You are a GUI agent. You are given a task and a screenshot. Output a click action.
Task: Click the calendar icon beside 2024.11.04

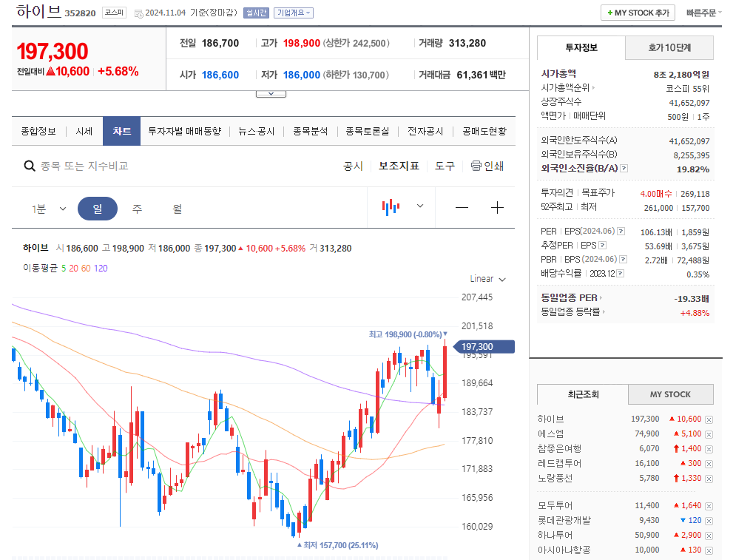(x=138, y=13)
